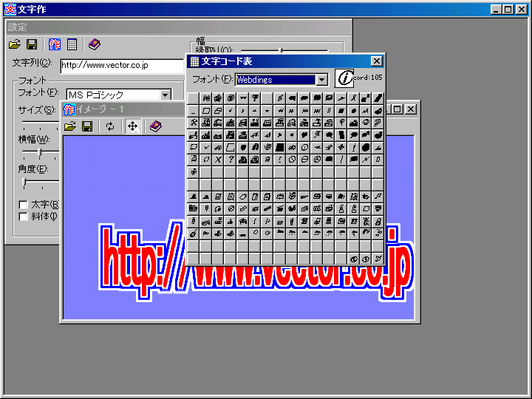Select the question mark glyph
The height and width of the screenshot is (399, 532).
point(231,160)
